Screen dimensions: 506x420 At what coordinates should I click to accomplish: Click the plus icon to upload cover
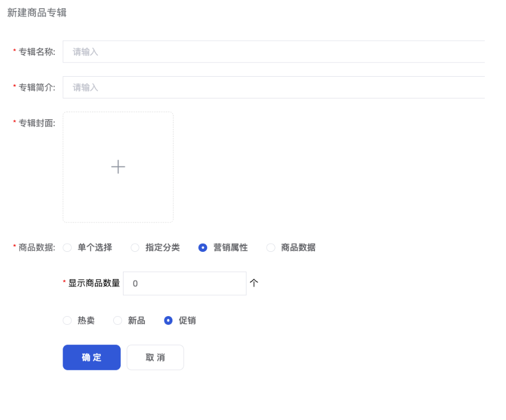pos(118,167)
